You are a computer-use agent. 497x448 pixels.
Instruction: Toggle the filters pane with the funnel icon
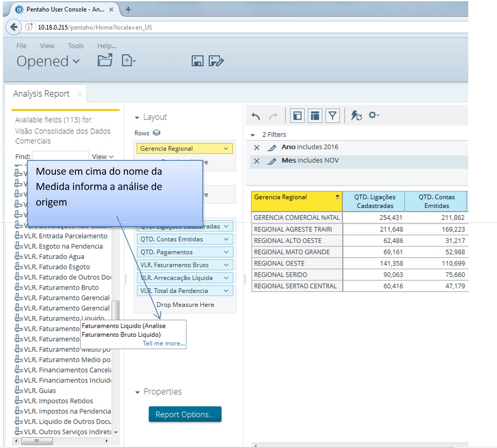tap(332, 116)
